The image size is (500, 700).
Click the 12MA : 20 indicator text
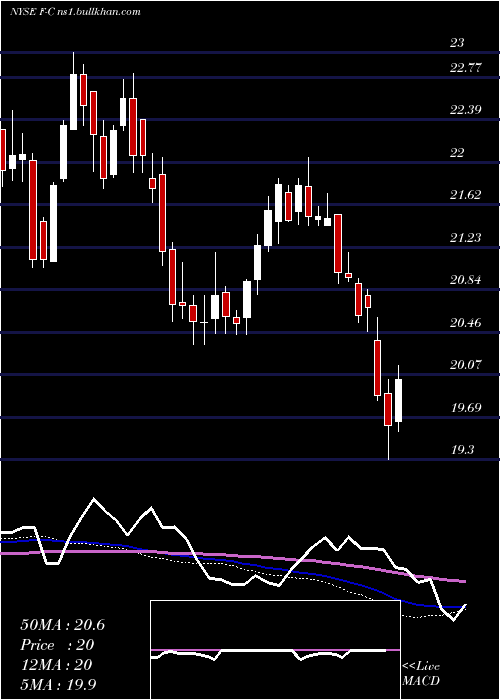(56, 665)
